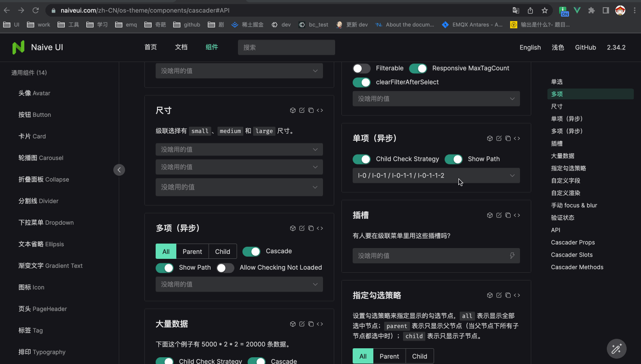This screenshot has width=641, height=364.
Task: Click 首页 in the top navigation
Action: (x=150, y=47)
